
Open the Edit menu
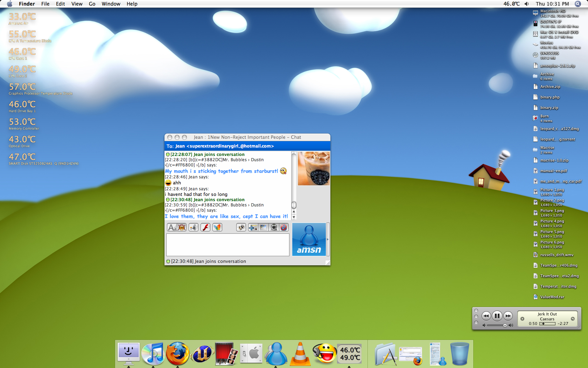pos(61,4)
